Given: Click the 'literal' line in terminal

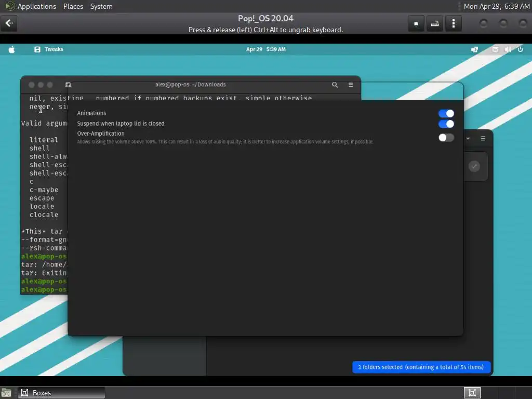Looking at the screenshot, I should coord(44,140).
